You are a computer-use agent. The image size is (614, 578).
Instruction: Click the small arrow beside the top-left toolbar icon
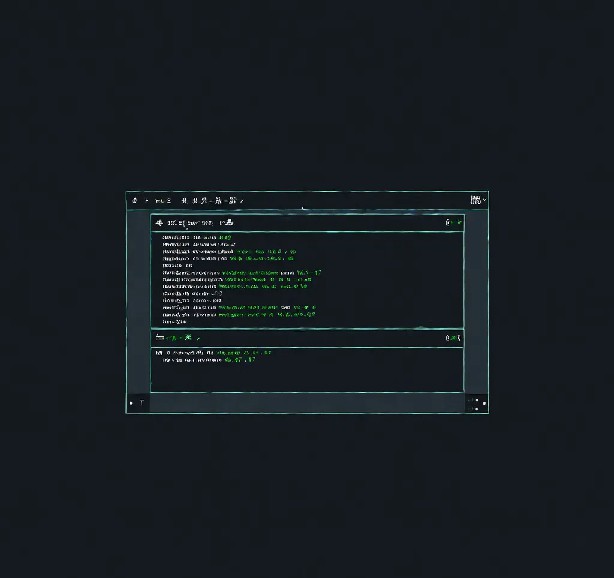pos(147,201)
